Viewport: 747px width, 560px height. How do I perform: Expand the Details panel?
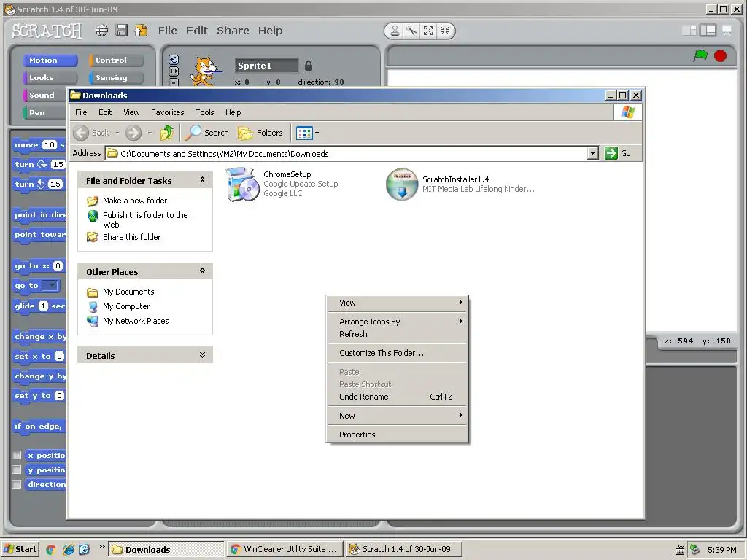[x=203, y=355]
